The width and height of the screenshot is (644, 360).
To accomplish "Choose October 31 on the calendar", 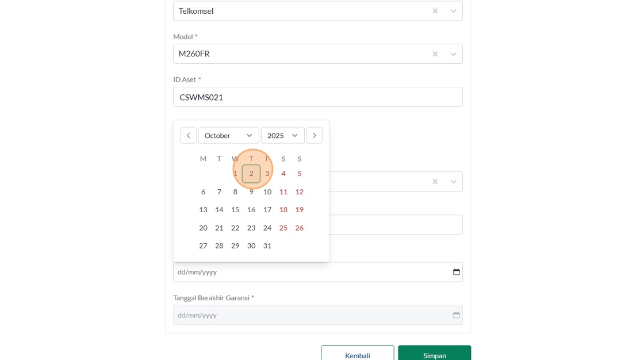I will pos(267,246).
